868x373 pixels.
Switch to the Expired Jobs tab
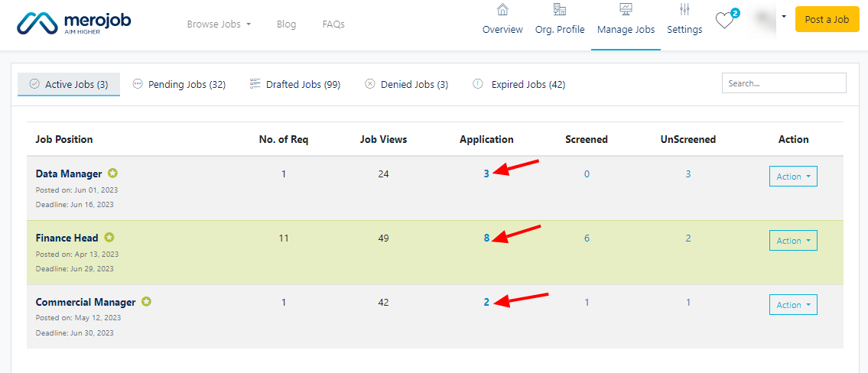point(519,84)
